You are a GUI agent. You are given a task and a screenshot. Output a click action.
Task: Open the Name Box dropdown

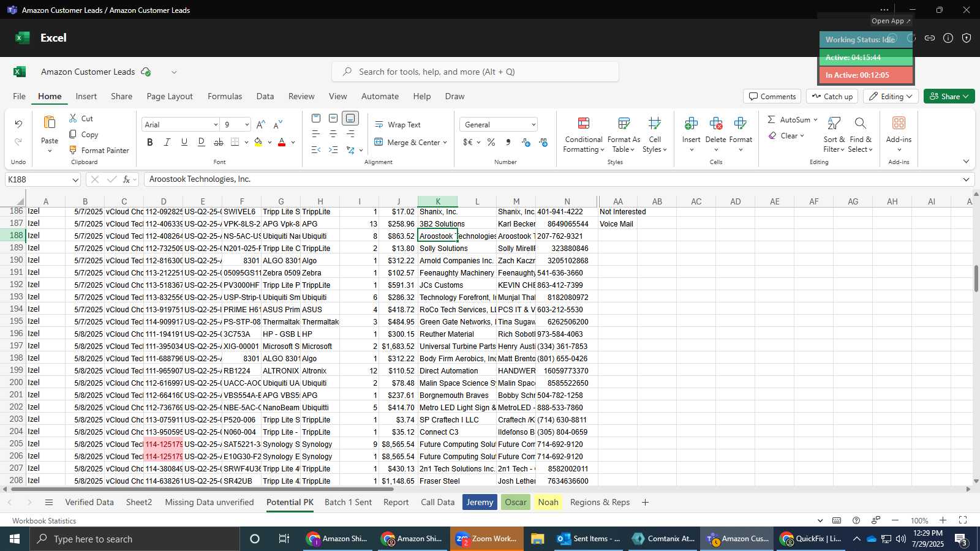(75, 180)
